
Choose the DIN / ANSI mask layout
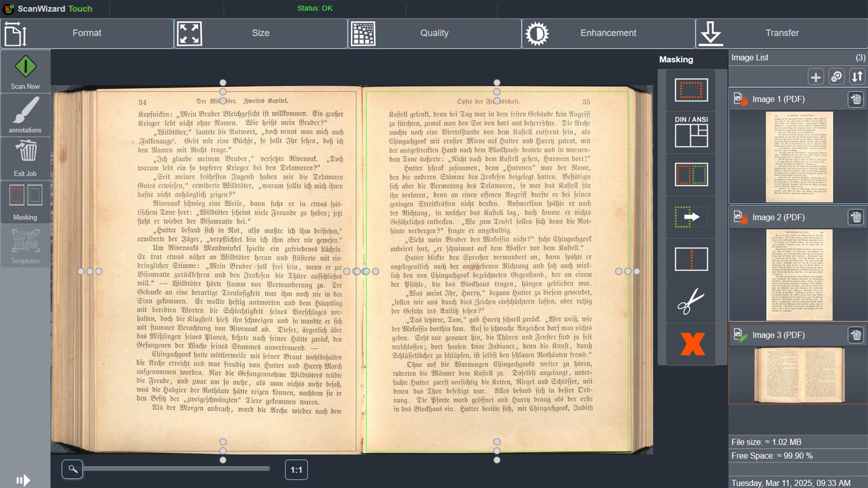(x=691, y=132)
